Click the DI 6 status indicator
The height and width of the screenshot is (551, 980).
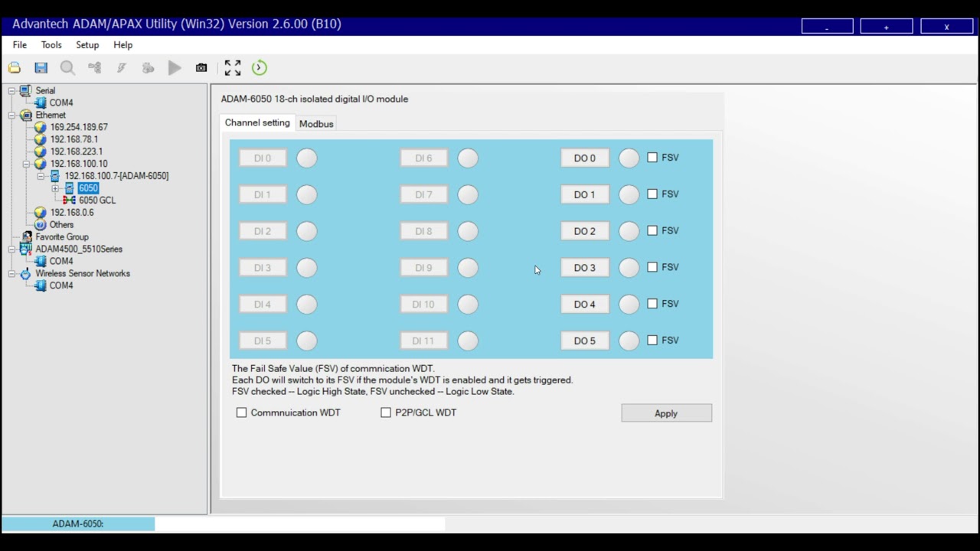(x=468, y=158)
